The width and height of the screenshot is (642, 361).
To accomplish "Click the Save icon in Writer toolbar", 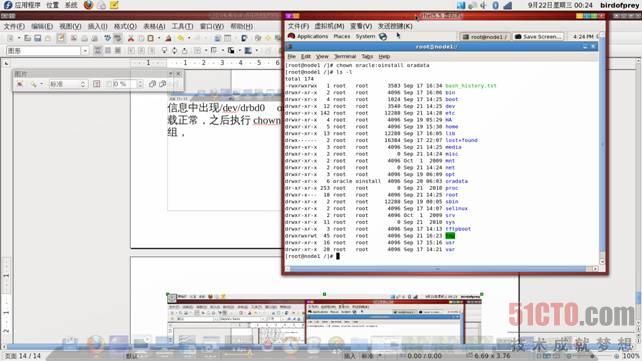I will click(37, 38).
